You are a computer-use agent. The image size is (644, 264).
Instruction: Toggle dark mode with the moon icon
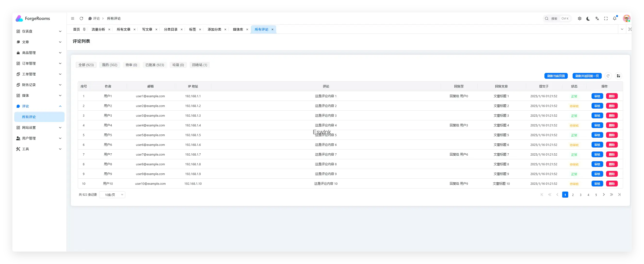pos(588,18)
